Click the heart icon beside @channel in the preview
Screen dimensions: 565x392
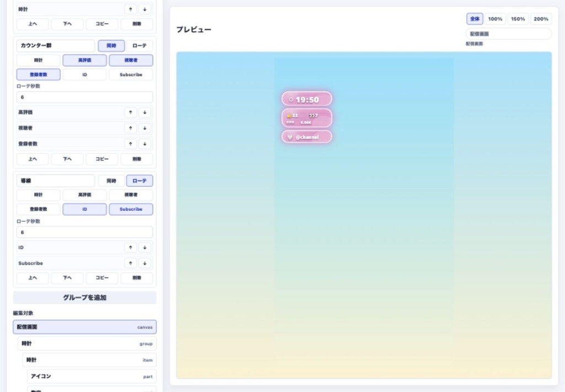point(290,137)
